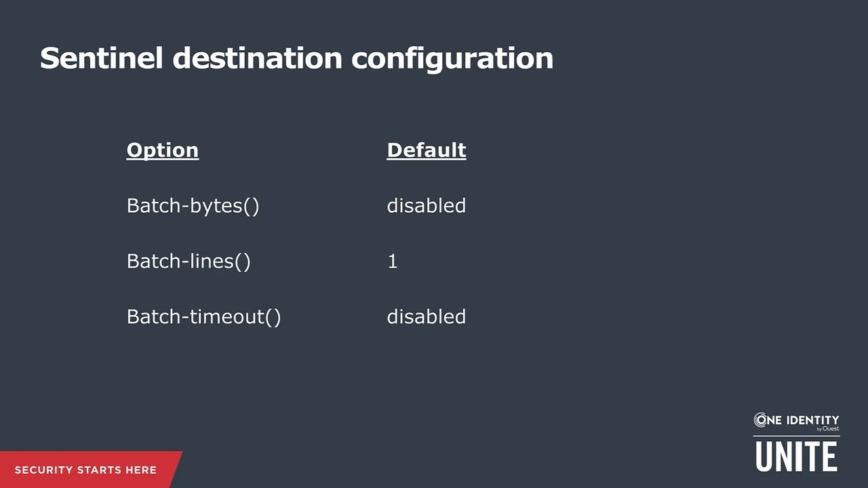Click the "disabled" default for Batch-bytes()

tap(426, 205)
